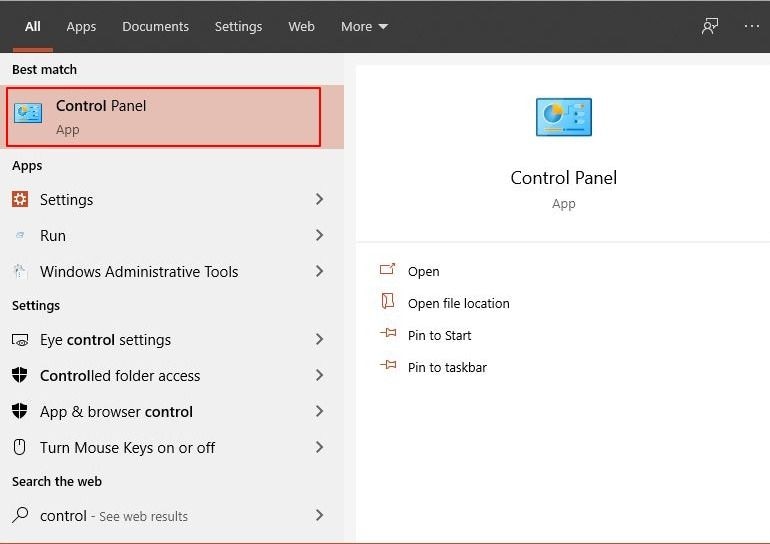Image resolution: width=770 pixels, height=544 pixels.
Task: Expand the web search 'control' chevron
Action: (x=320, y=516)
